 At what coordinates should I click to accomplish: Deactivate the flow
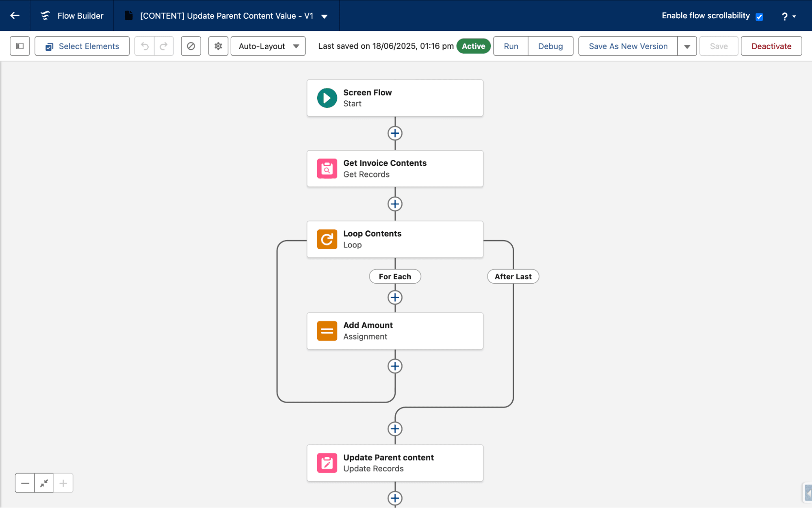coord(771,46)
